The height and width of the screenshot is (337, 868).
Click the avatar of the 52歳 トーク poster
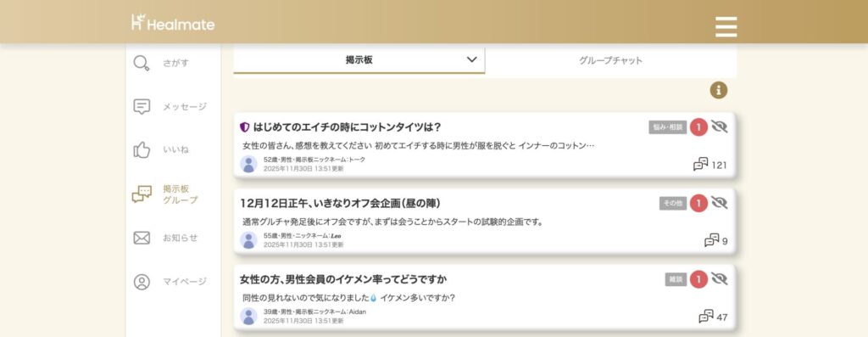(x=248, y=164)
